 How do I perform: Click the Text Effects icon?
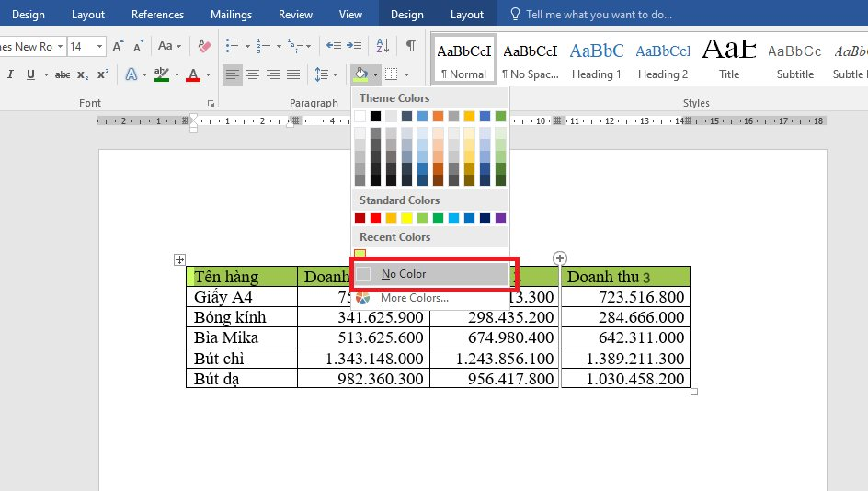pyautogui.click(x=131, y=74)
